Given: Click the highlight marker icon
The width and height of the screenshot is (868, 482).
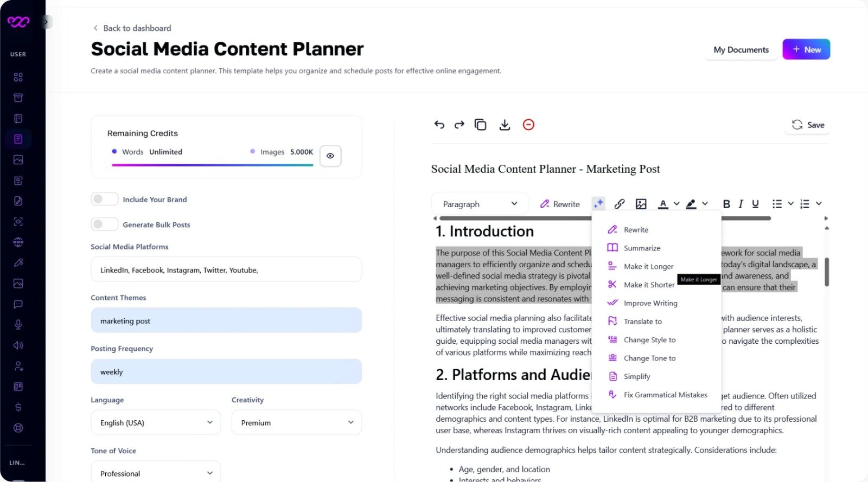Looking at the screenshot, I should coord(691,204).
